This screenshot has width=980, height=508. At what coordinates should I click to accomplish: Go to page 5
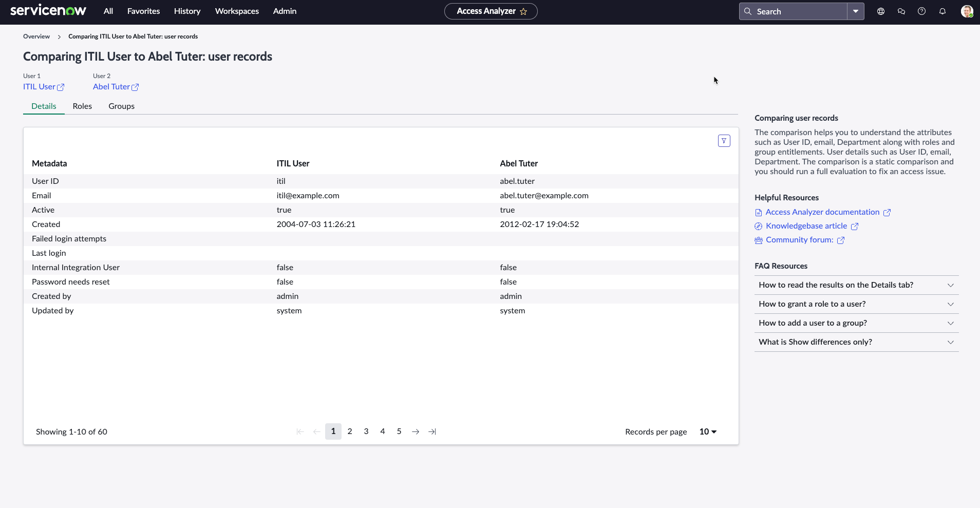point(399,431)
